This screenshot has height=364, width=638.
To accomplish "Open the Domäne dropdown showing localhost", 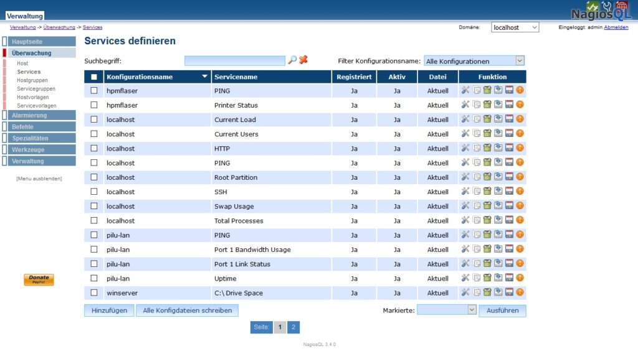I will pyautogui.click(x=515, y=27).
